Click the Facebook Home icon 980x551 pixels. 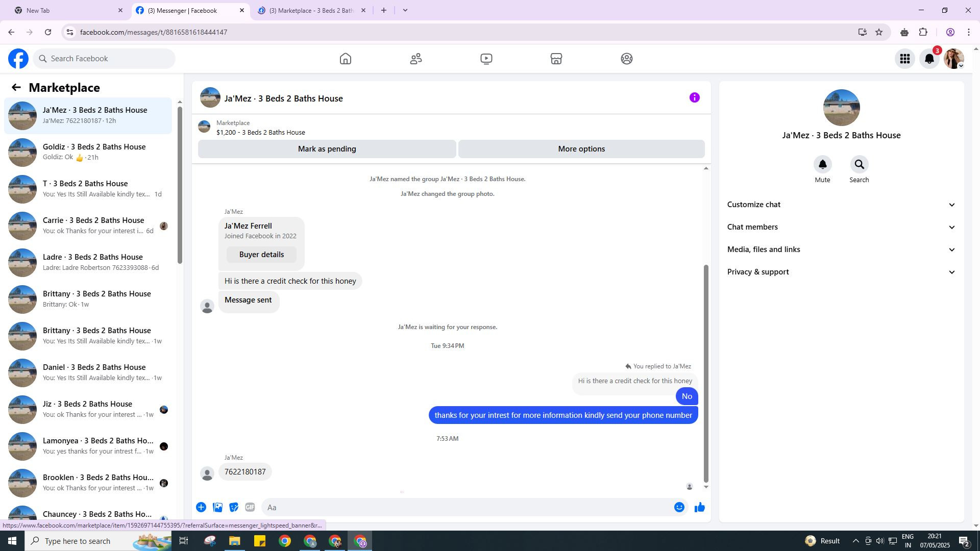pyautogui.click(x=346, y=59)
